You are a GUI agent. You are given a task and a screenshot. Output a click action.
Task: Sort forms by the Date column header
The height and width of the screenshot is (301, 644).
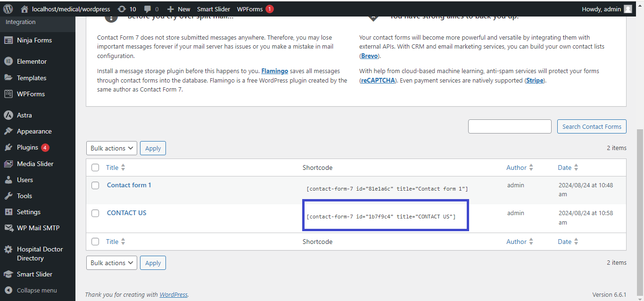[x=564, y=167]
